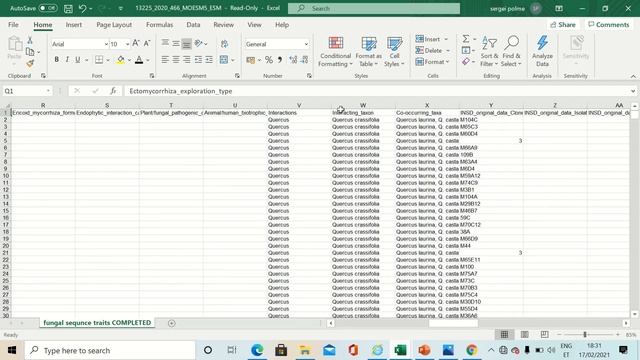Select column W header
This screenshot has height=360, width=640.
[x=363, y=105]
